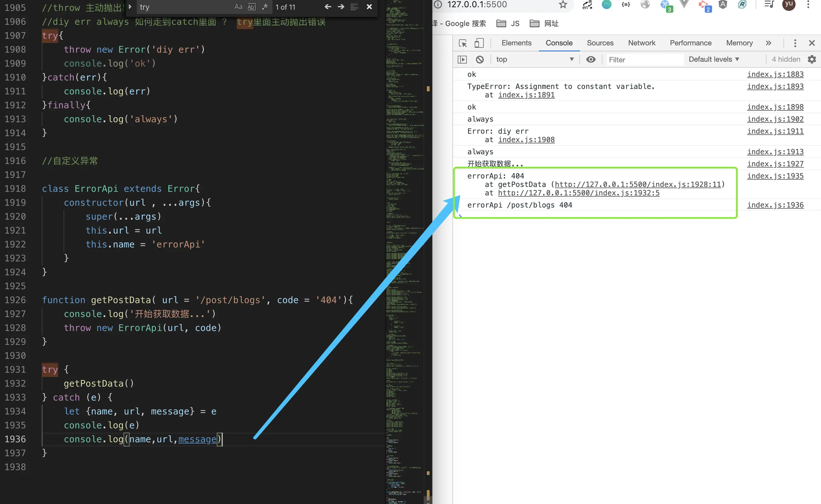Open DevTools customize three-dot menu
821x504 pixels.
point(795,43)
